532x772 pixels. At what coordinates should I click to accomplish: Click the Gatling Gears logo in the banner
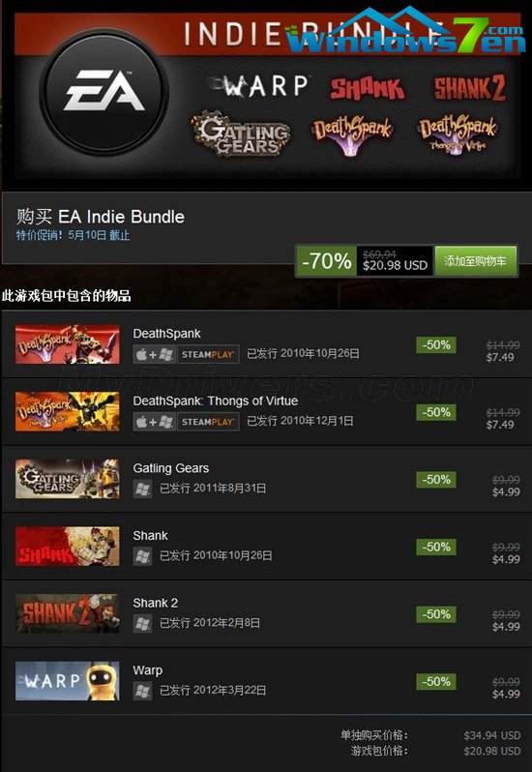(x=241, y=134)
